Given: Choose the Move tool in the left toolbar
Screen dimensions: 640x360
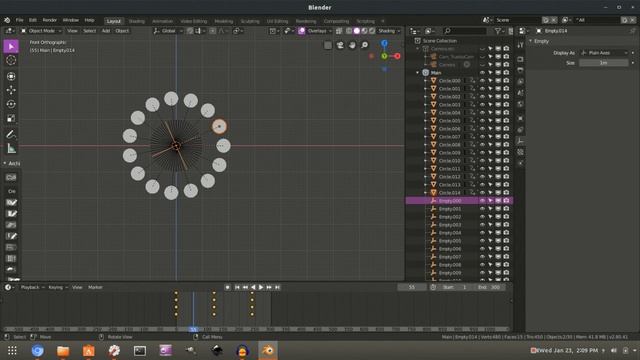Looking at the screenshot, I should [x=11, y=90].
